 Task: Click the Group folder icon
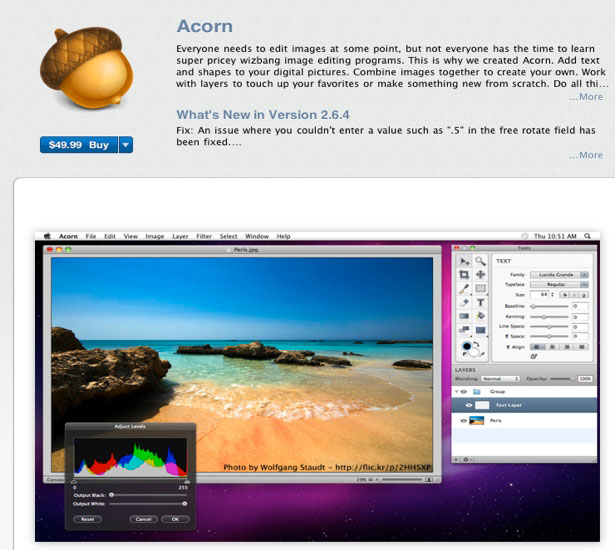(477, 392)
